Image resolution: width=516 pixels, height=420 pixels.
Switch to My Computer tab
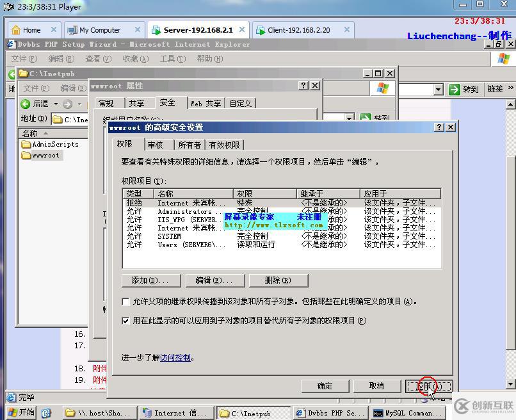tap(100, 30)
